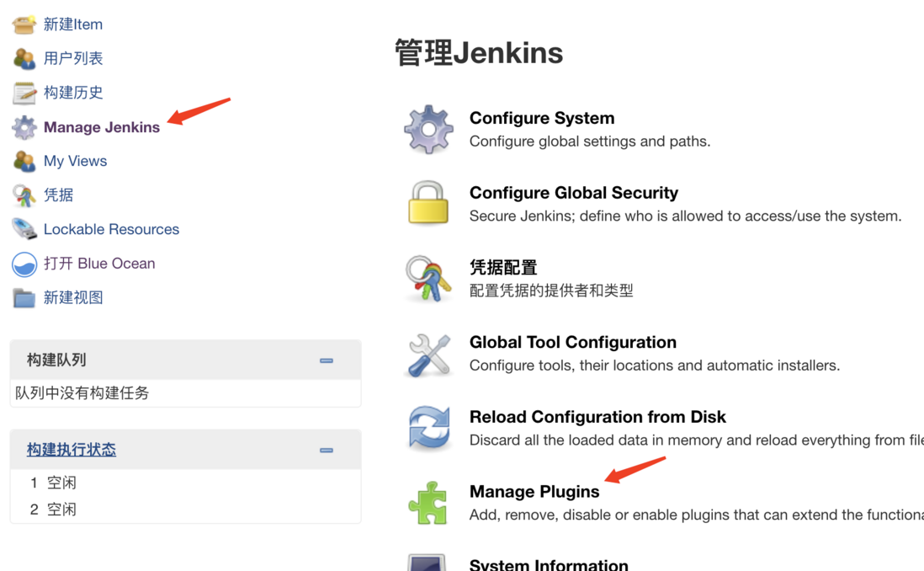Click the Manage Jenkins gear icon in sidebar

pos(24,127)
